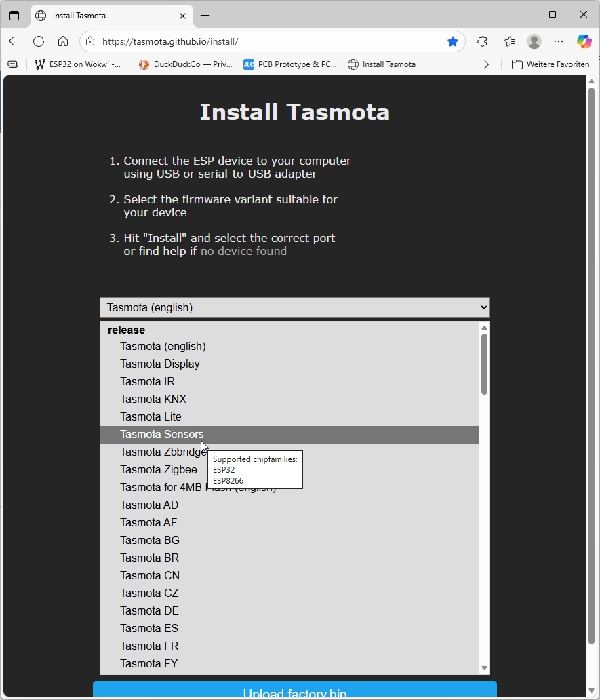Open the browser settings three-dot menu
The image size is (600, 700).
click(x=559, y=41)
